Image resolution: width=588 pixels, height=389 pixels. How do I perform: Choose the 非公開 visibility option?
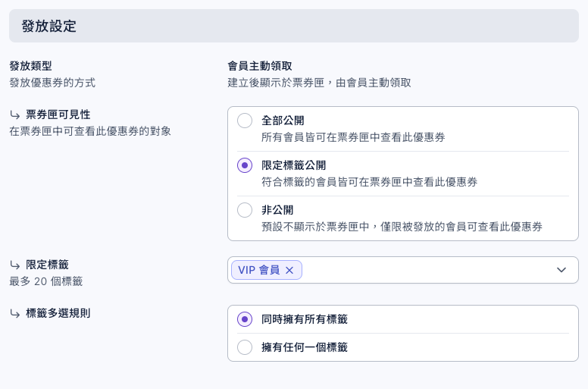coord(245,210)
